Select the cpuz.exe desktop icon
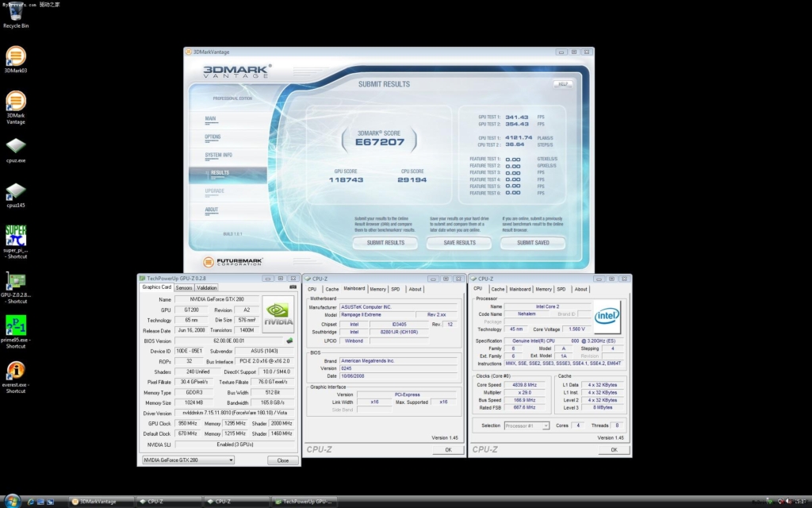The height and width of the screenshot is (508, 812). (x=16, y=146)
